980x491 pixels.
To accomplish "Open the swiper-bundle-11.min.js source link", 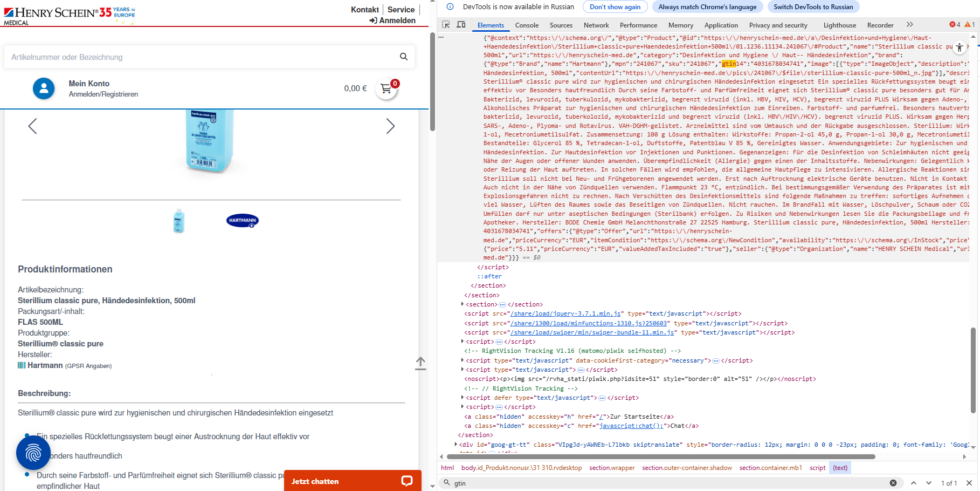I will (592, 332).
